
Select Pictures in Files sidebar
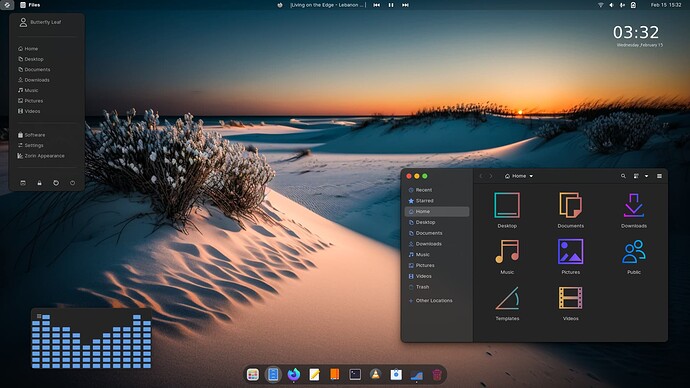coord(437,265)
